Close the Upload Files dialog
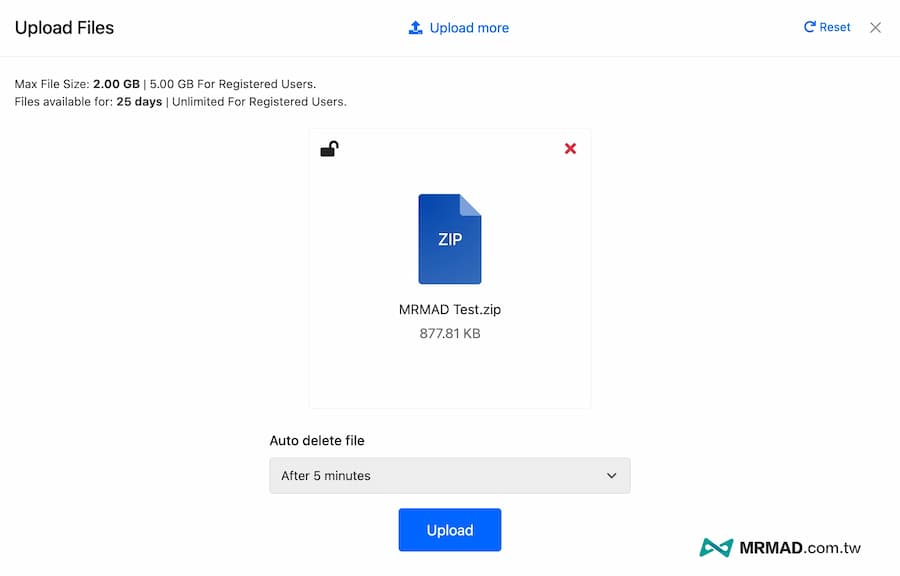Viewport: 900px width, 576px height. [x=875, y=28]
